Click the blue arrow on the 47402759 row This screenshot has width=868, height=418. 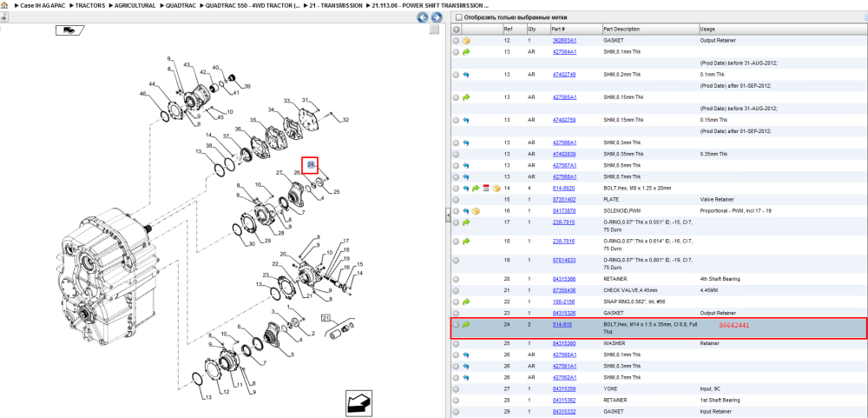(x=466, y=120)
